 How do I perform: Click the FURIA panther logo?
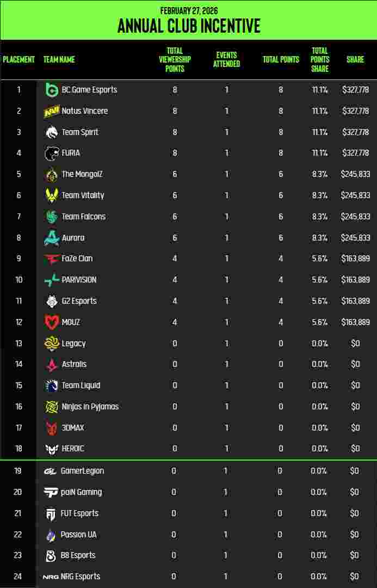(51, 153)
